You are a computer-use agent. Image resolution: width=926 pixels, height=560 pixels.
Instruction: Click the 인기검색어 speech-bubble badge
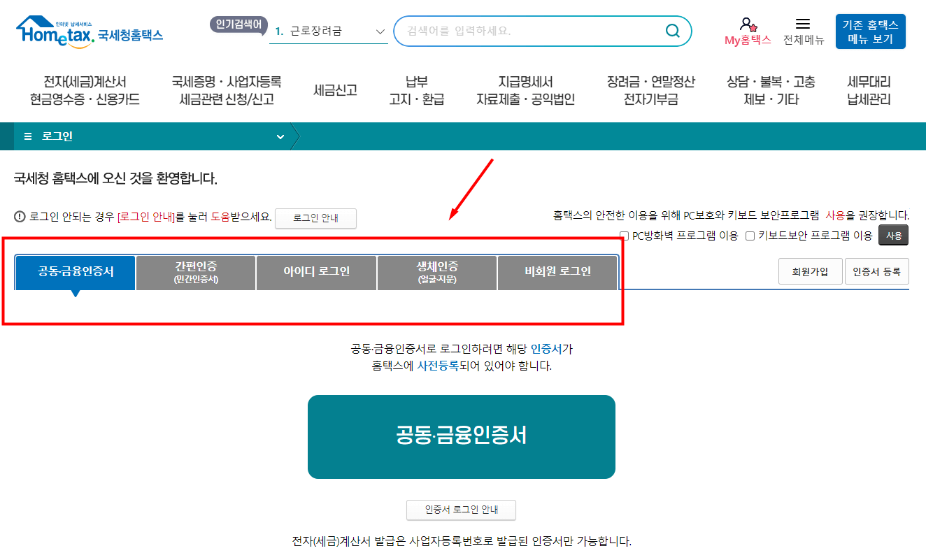point(238,25)
